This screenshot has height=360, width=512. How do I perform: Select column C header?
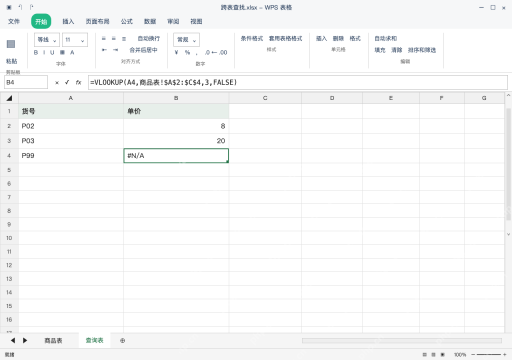pos(265,98)
